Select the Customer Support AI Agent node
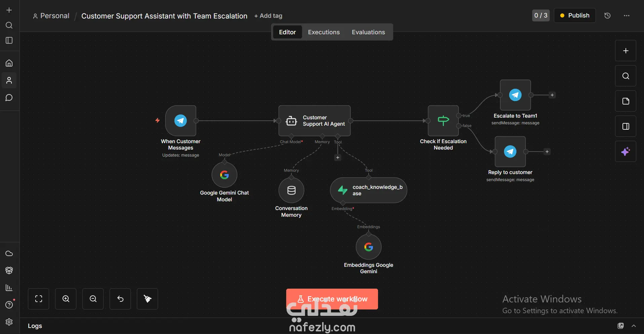Viewport: 644px width, 334px height. [314, 121]
